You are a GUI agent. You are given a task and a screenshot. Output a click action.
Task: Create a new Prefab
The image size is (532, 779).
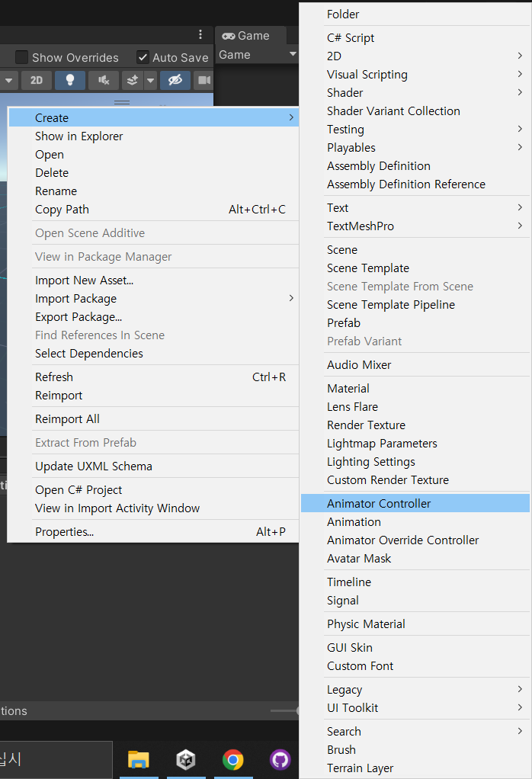tap(415, 323)
